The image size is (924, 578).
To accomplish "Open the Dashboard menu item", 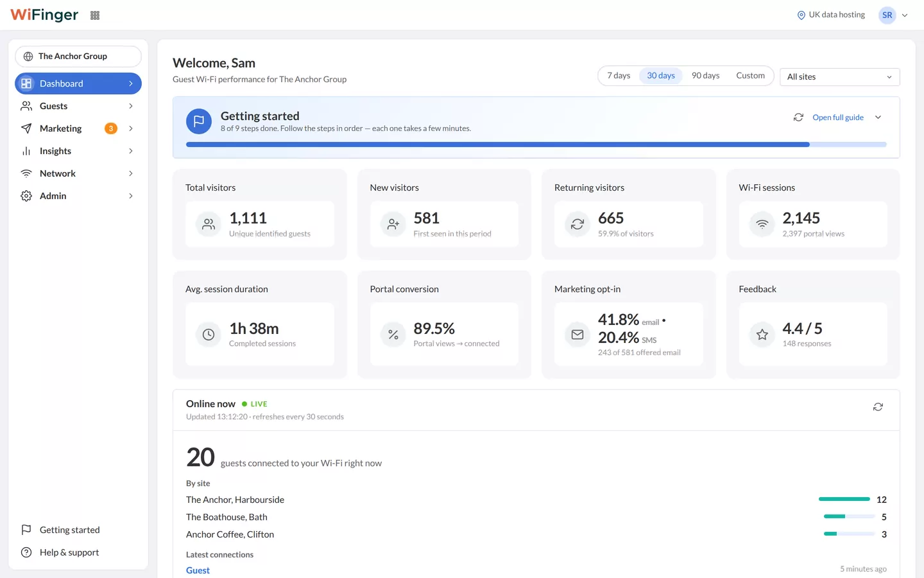I will (x=78, y=83).
